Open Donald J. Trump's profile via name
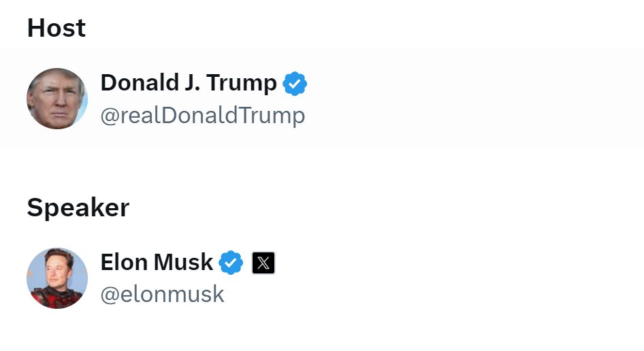644x351 pixels. point(189,83)
